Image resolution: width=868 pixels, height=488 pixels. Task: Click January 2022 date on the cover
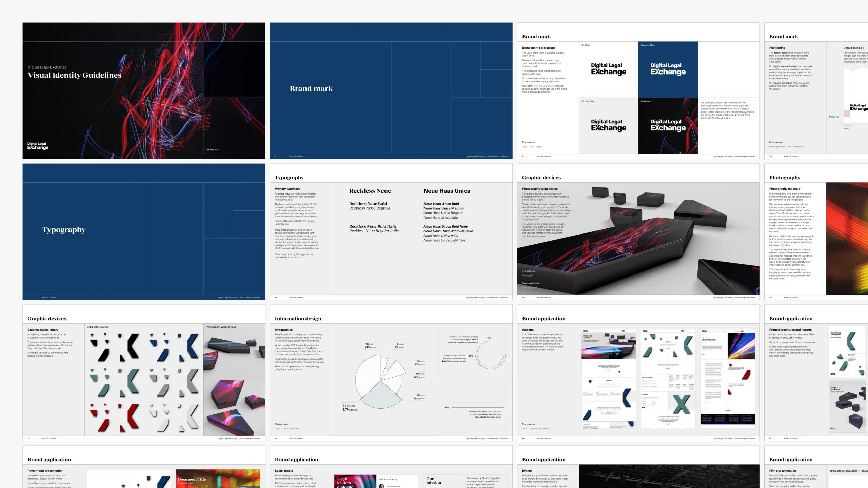pyautogui.click(x=213, y=150)
